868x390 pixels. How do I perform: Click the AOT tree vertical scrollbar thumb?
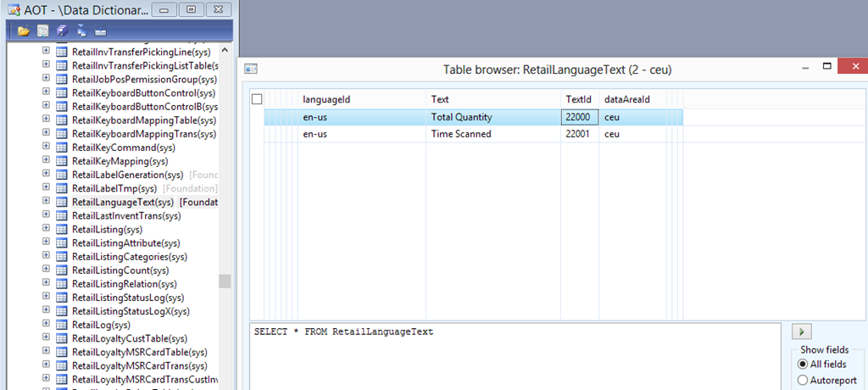pyautogui.click(x=225, y=281)
